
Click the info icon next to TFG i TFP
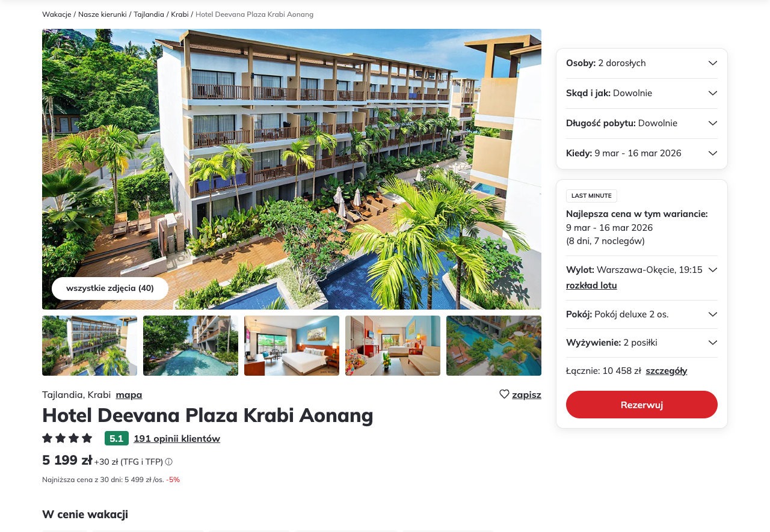coord(169,462)
